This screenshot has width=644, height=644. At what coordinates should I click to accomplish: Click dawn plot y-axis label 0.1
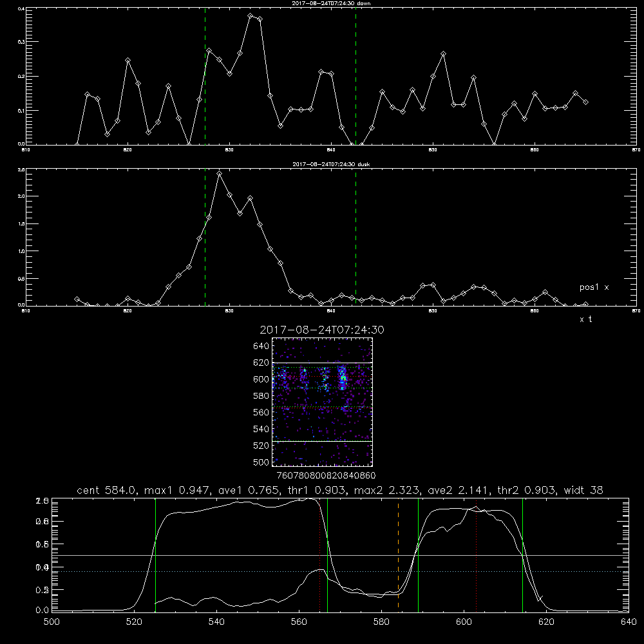pyautogui.click(x=22, y=111)
